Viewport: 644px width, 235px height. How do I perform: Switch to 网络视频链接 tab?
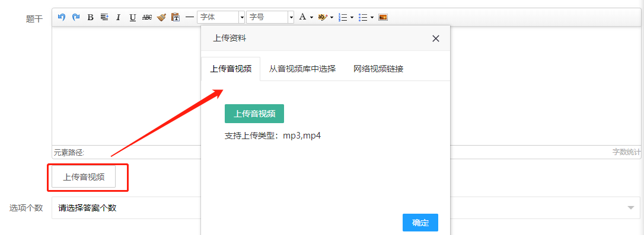[378, 69]
